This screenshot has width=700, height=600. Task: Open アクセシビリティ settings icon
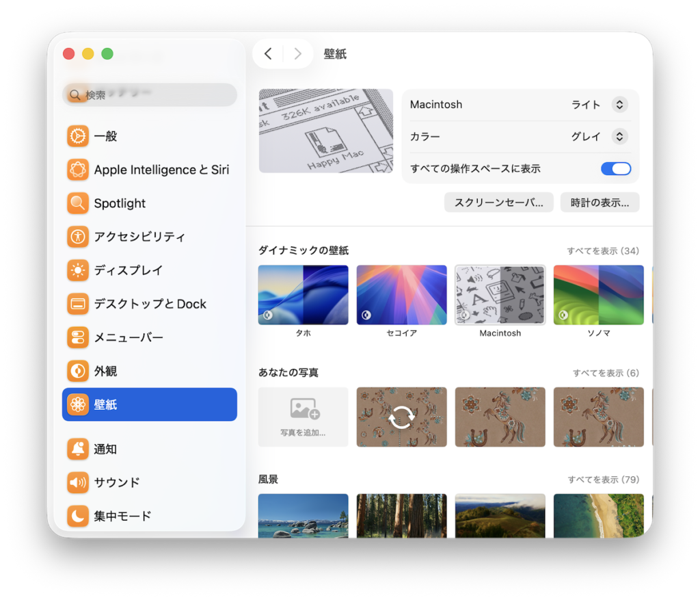coord(78,237)
